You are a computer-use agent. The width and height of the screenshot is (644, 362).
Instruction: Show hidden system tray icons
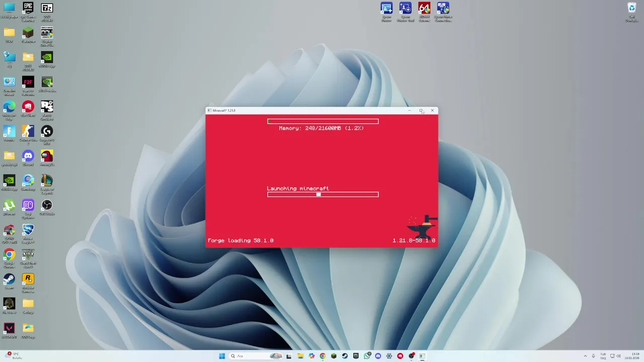(586, 356)
